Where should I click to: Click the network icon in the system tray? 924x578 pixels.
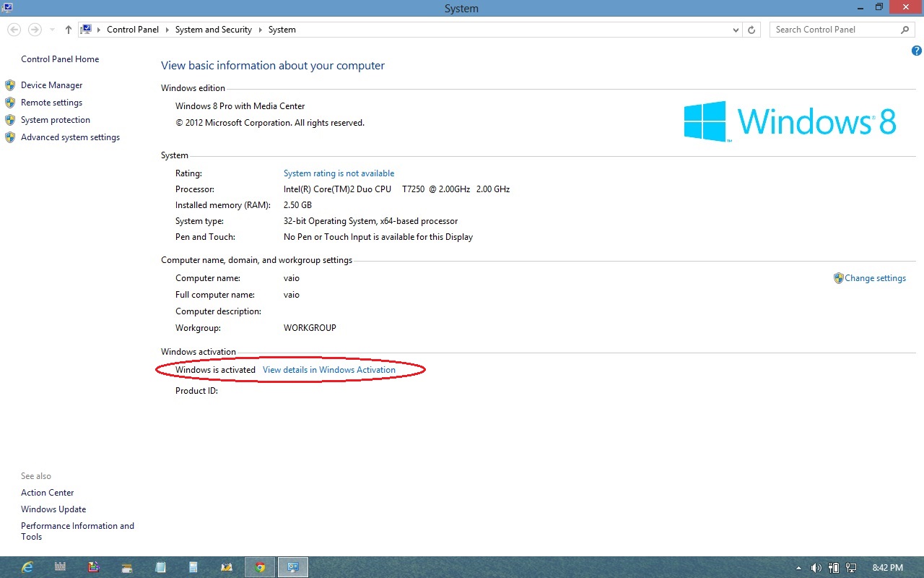pos(850,568)
